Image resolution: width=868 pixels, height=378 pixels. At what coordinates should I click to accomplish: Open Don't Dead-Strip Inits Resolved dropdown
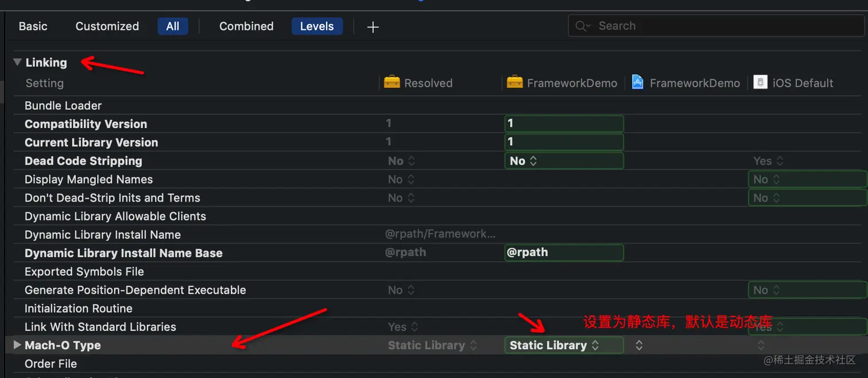(x=401, y=198)
